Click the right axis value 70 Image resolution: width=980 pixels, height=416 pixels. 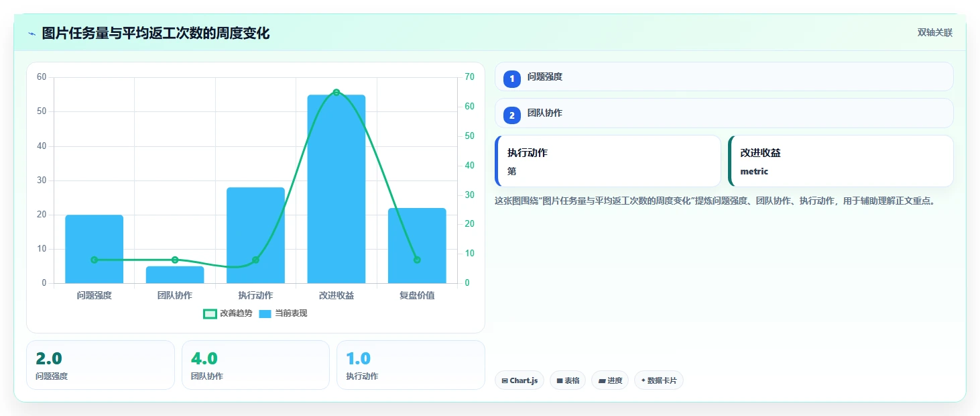point(469,77)
